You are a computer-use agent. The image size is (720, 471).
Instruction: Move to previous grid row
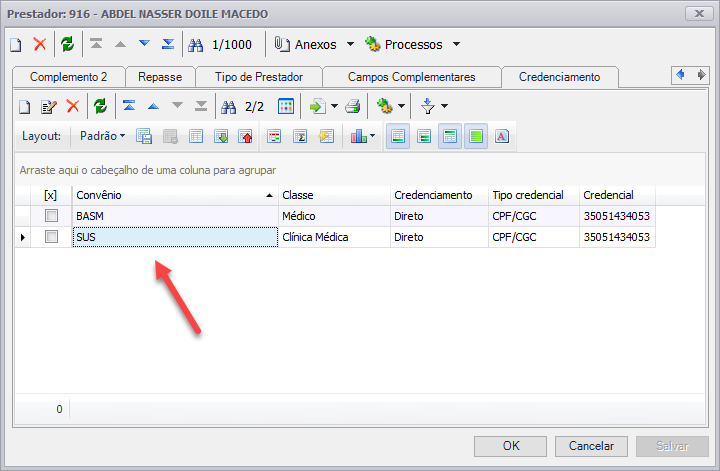[153, 107]
